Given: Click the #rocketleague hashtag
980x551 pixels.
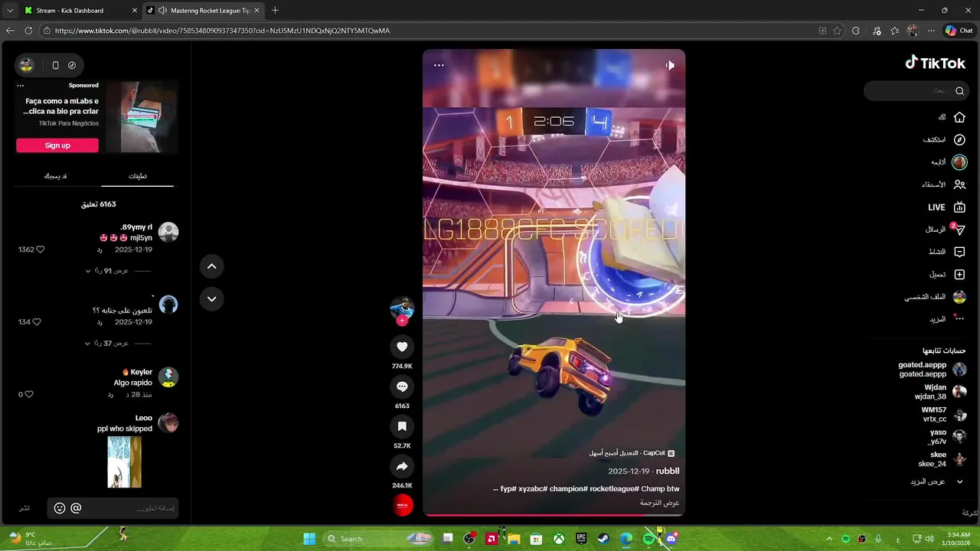Looking at the screenshot, I should coord(614,488).
